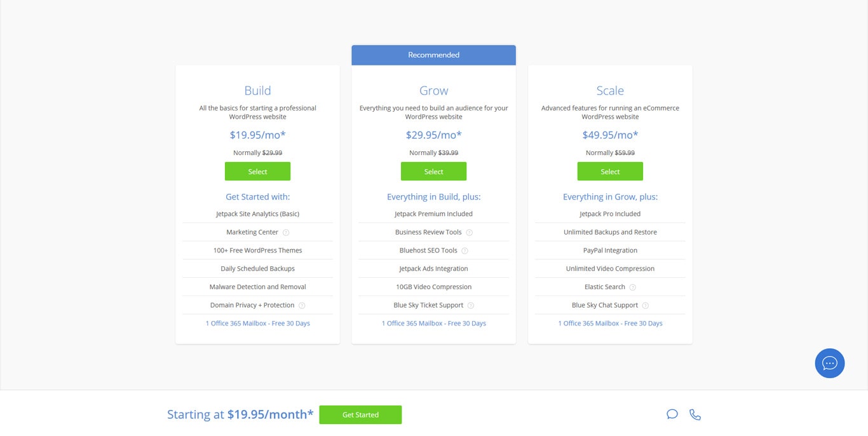This screenshot has width=868, height=436.
Task: Click the struck-through $29.99 price
Action: (272, 153)
